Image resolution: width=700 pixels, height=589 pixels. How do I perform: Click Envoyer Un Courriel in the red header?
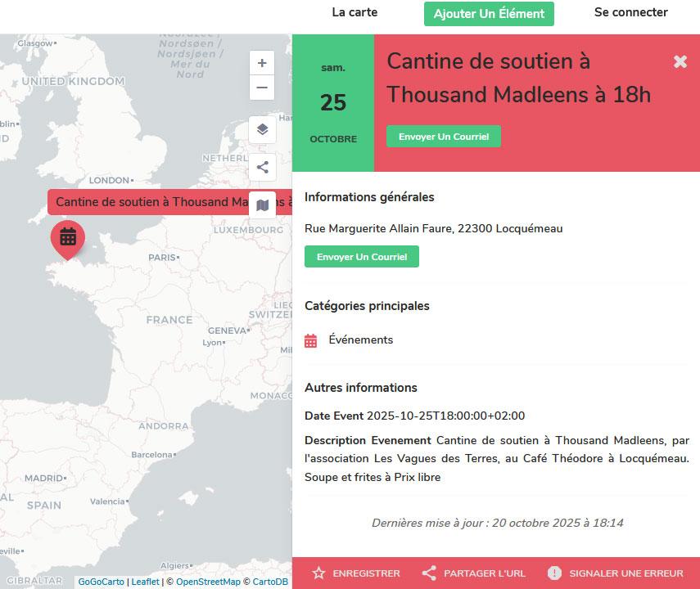(443, 137)
